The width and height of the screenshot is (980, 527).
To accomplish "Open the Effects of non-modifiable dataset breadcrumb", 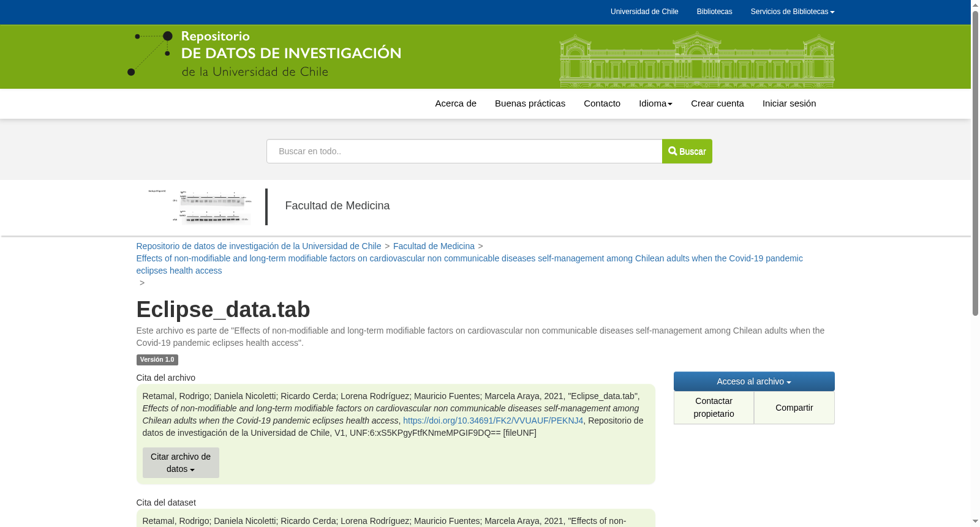I will [469, 264].
